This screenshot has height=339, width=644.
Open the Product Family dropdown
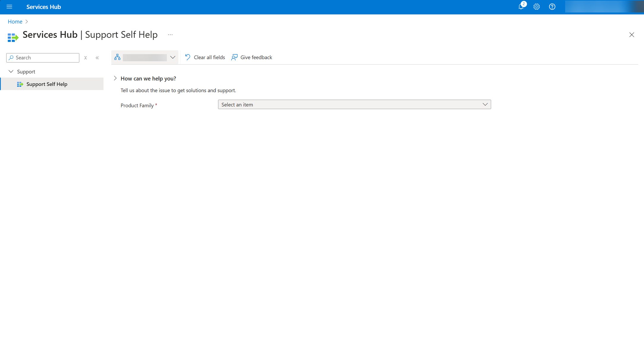coord(354,104)
